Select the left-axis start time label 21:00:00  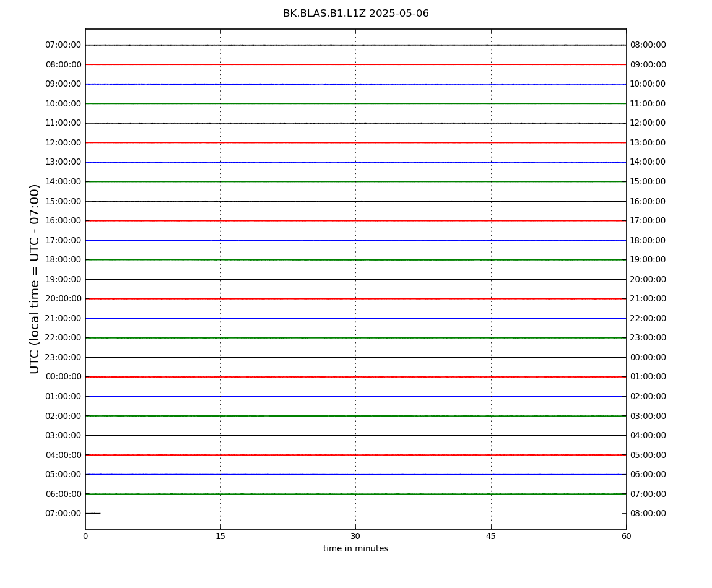(64, 318)
